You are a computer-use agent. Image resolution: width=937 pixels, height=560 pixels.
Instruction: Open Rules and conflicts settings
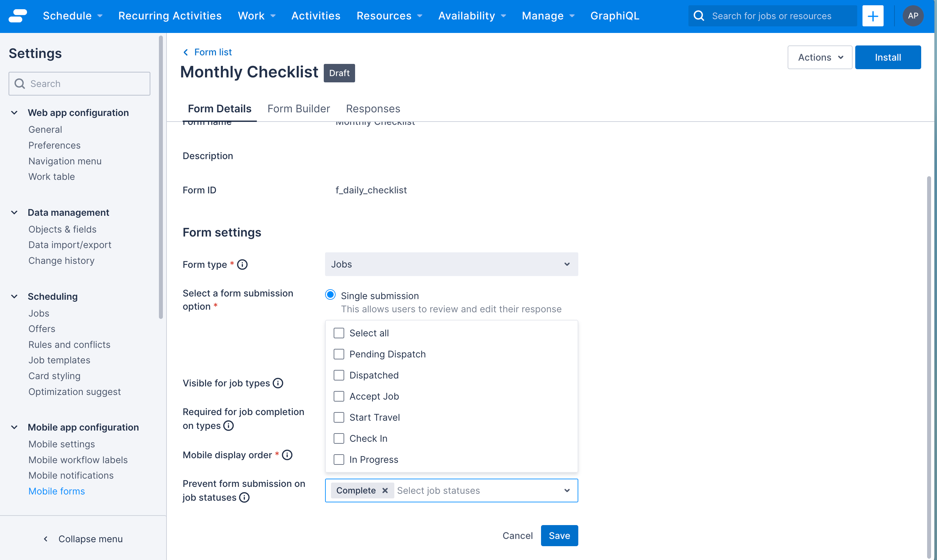(70, 345)
